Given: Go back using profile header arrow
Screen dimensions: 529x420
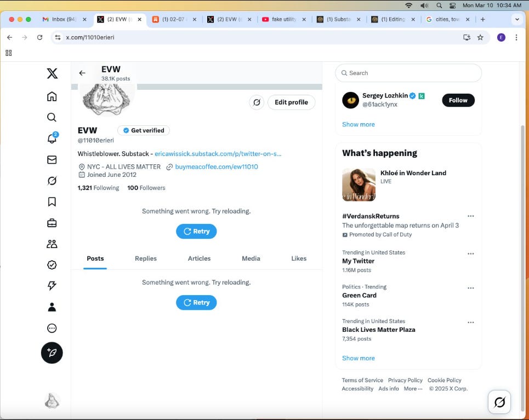Looking at the screenshot, I should pyautogui.click(x=82, y=73).
